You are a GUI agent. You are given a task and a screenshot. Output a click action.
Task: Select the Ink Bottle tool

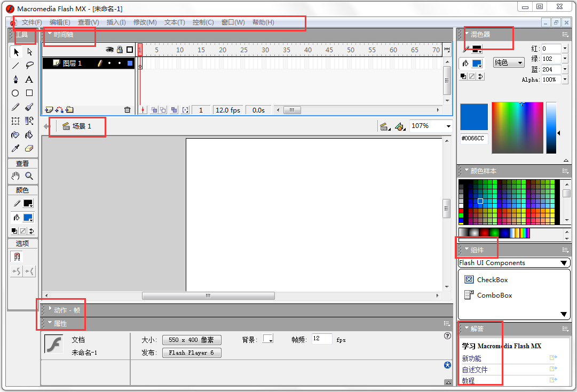click(x=15, y=135)
